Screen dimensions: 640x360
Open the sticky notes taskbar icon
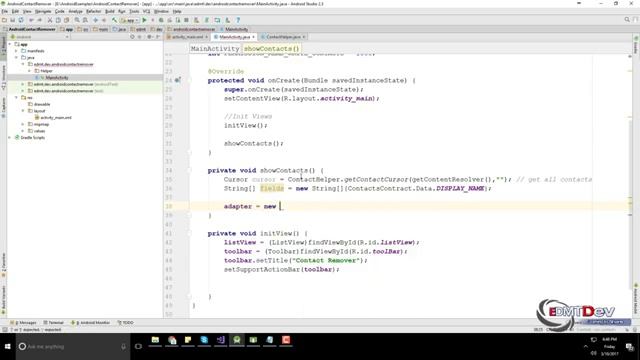pyautogui.click(x=188, y=340)
